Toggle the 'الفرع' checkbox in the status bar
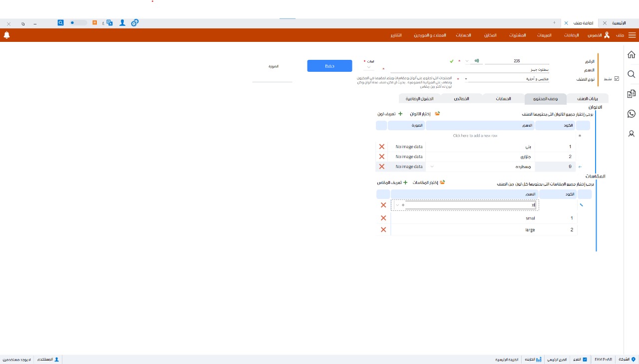 pyautogui.click(x=585, y=359)
